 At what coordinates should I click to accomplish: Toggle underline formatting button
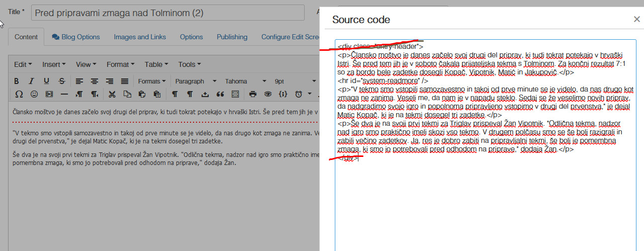click(46, 81)
